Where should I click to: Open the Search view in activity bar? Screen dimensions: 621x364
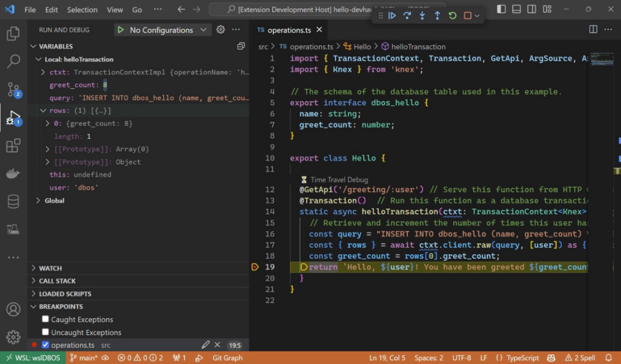pyautogui.click(x=13, y=61)
